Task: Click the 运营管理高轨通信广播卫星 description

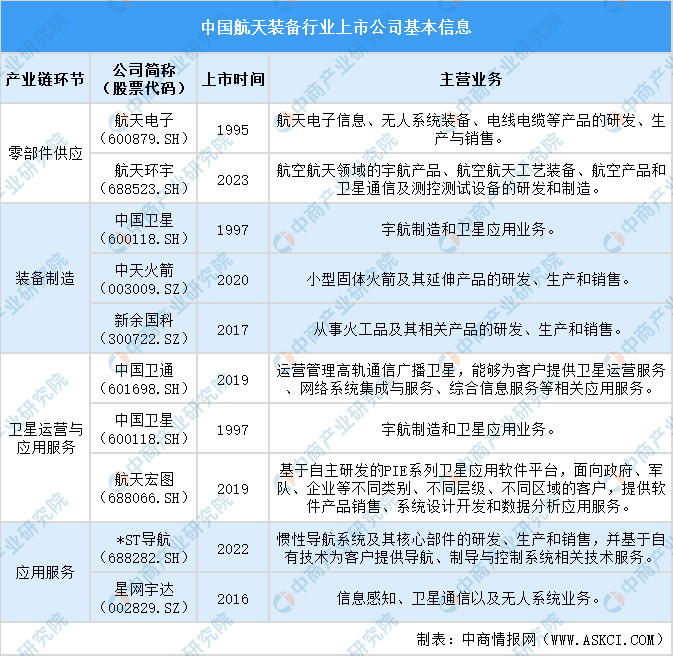Action: click(x=471, y=379)
